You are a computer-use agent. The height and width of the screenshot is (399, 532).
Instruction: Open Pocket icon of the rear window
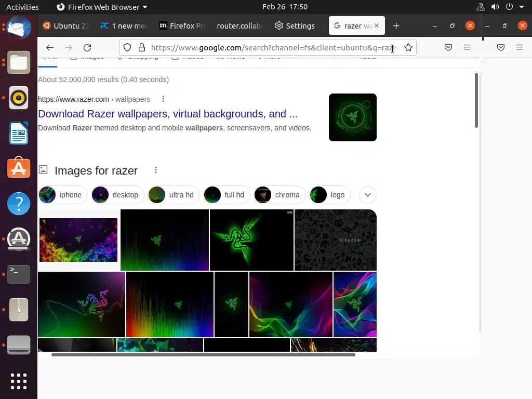[501, 47]
